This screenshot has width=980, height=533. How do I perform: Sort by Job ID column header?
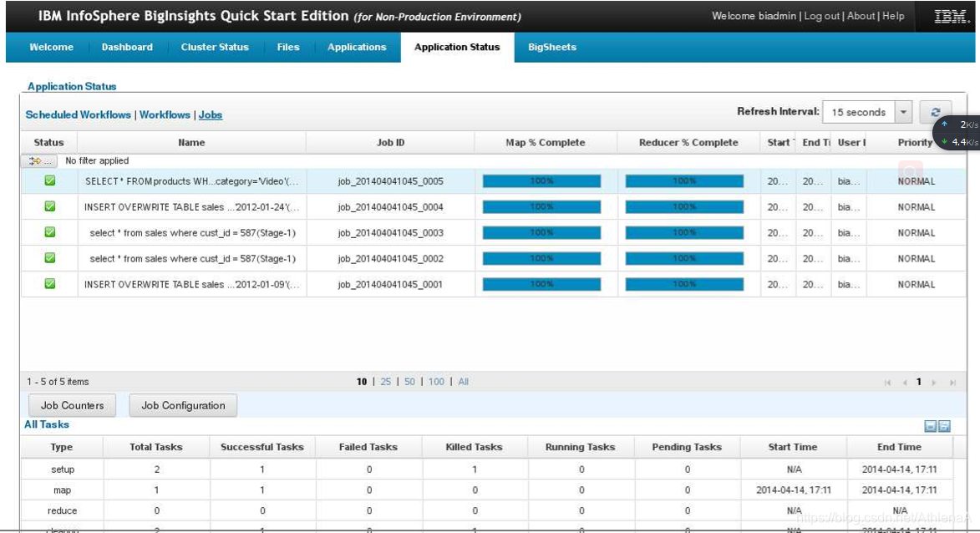391,143
